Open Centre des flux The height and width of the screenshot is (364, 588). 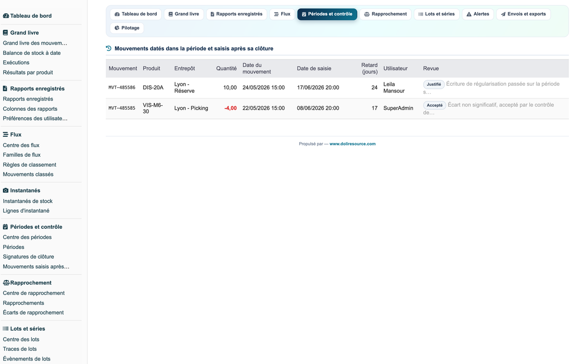point(21,145)
